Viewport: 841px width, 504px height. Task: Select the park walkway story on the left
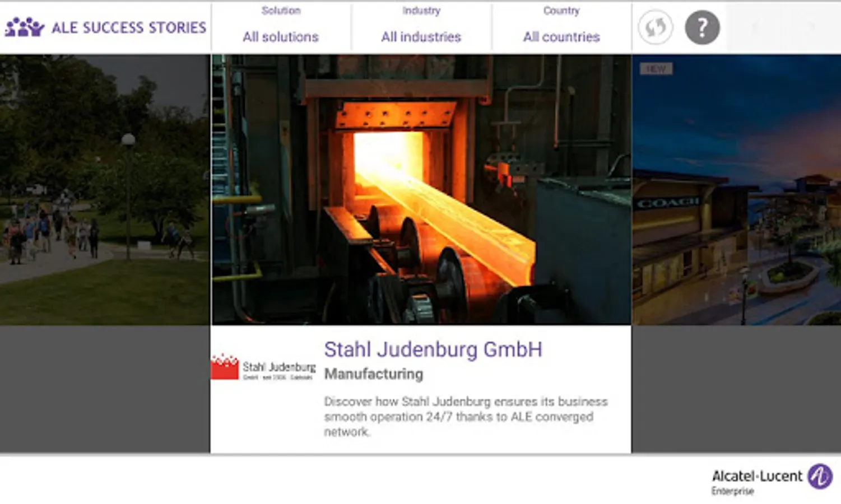pyautogui.click(x=105, y=189)
